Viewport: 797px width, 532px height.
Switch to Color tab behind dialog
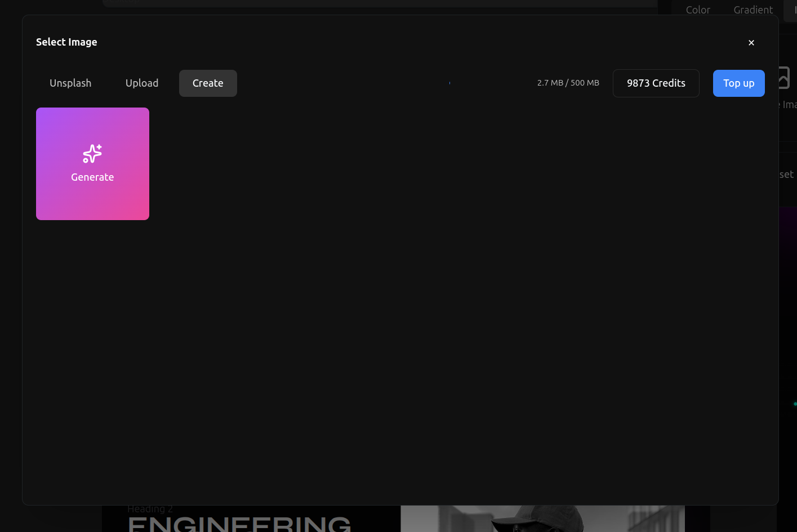(698, 10)
